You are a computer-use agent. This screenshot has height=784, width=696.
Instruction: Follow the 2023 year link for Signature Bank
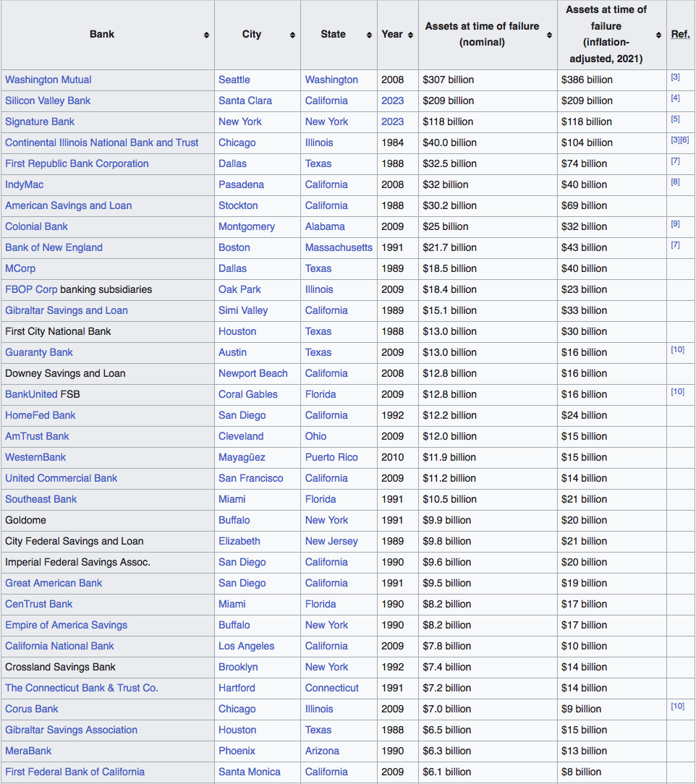click(x=392, y=122)
